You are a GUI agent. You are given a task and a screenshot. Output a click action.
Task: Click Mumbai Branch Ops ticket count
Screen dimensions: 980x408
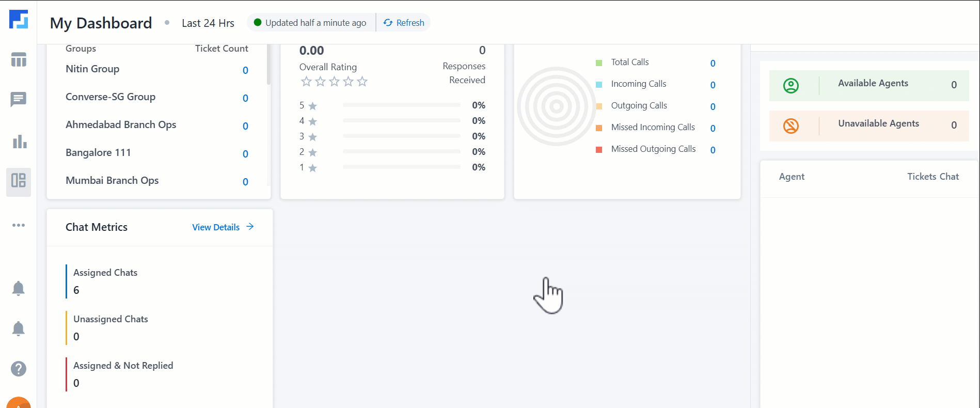coord(245,182)
